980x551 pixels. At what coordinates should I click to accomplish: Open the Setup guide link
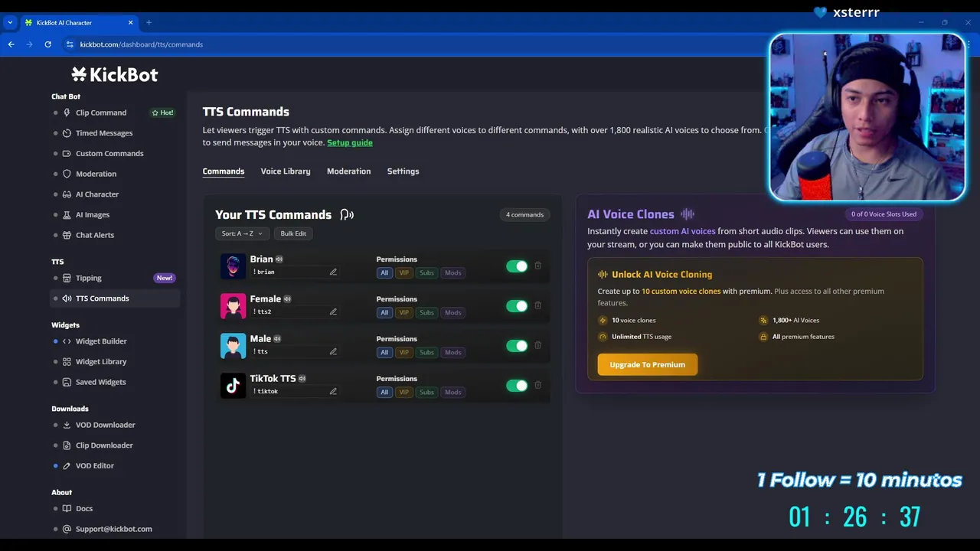tap(350, 142)
